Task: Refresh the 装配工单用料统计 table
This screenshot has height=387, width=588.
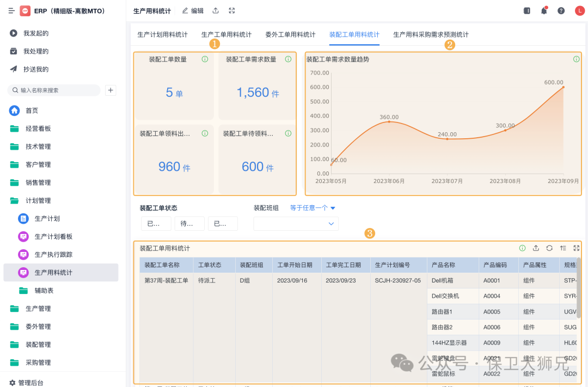Action: 549,248
